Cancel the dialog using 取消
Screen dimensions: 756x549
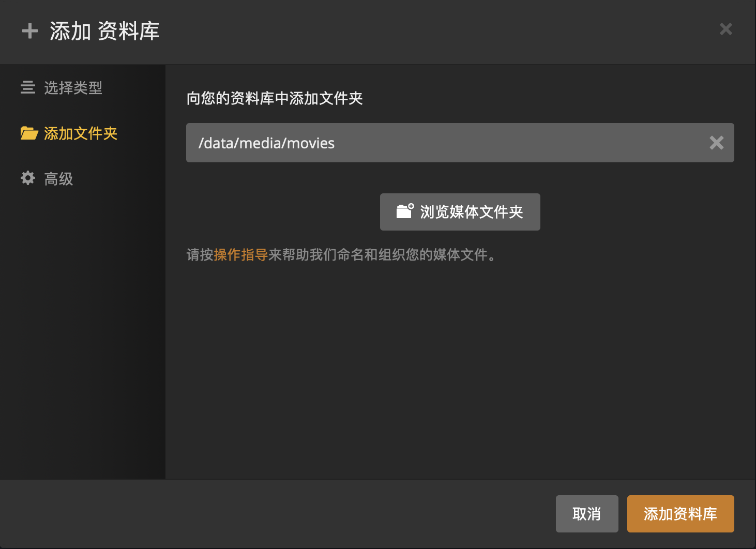coord(587,514)
